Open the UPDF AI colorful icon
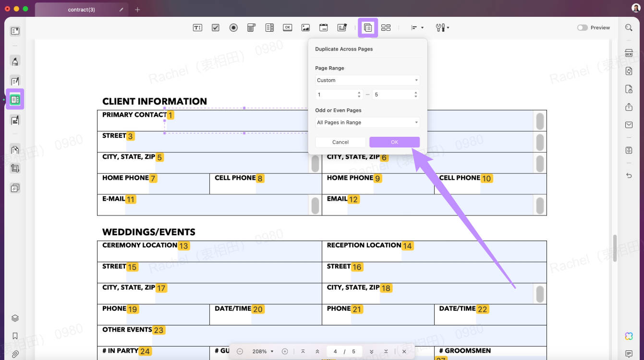 pyautogui.click(x=629, y=336)
